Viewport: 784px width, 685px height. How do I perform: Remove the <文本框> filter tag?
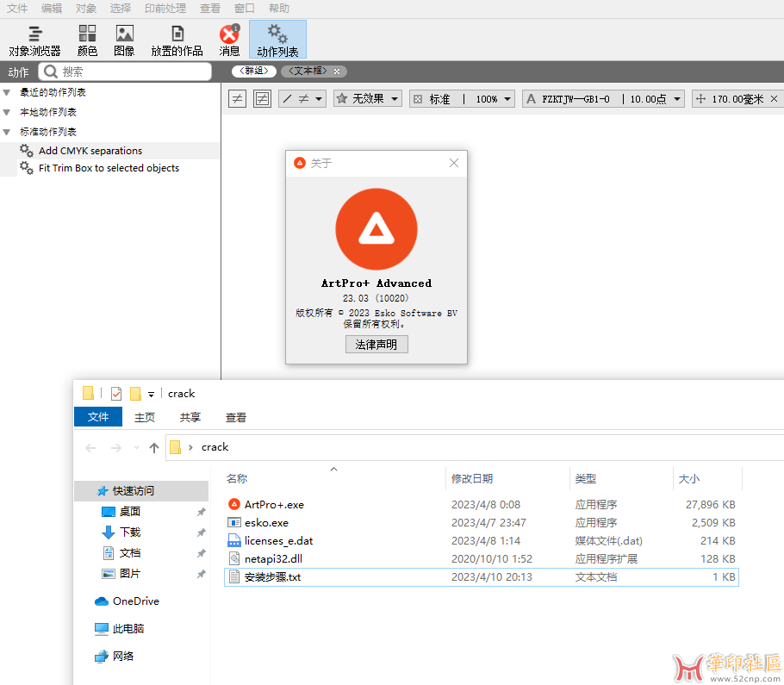click(337, 71)
